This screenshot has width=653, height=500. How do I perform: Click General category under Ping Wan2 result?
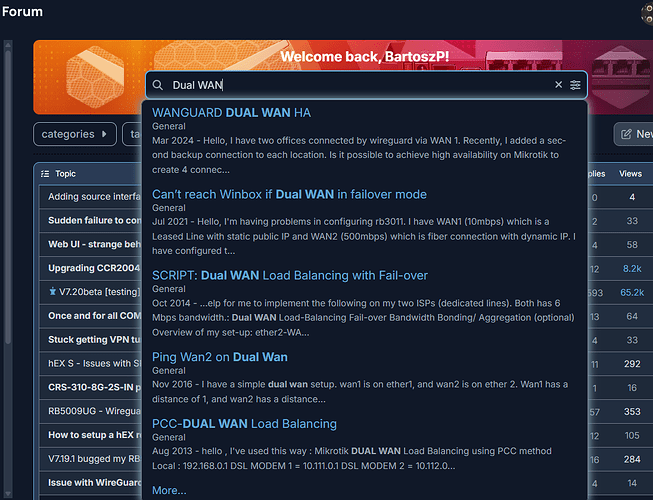click(169, 371)
